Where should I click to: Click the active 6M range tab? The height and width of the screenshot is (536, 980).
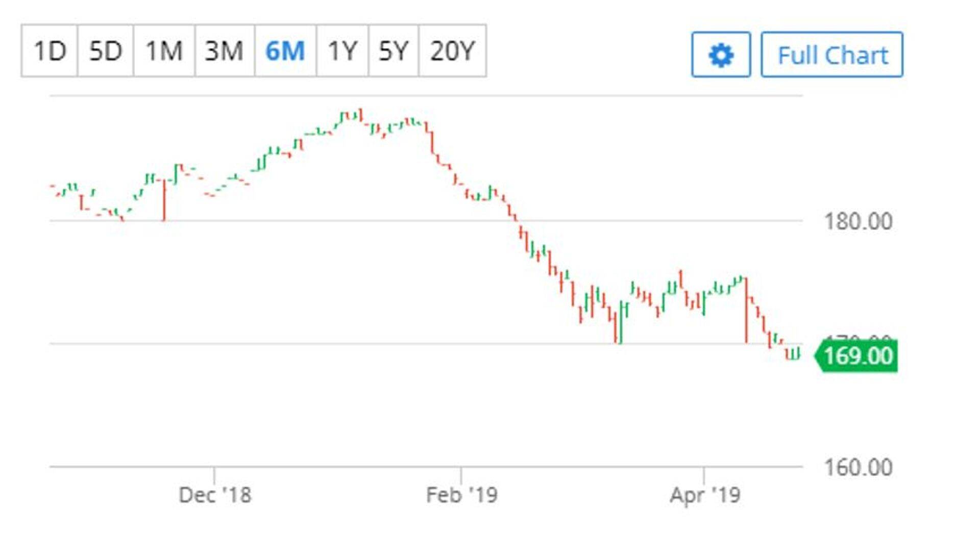click(285, 51)
